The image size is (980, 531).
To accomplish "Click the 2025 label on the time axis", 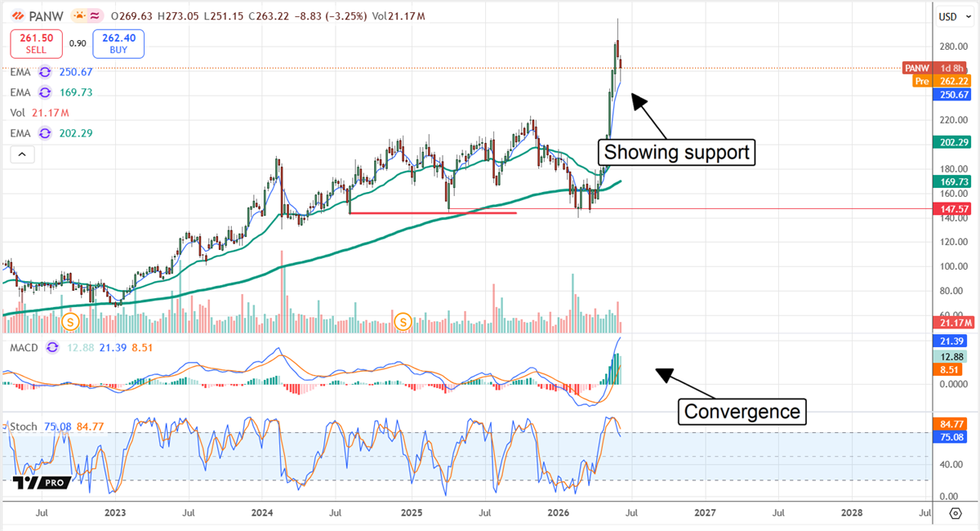I will coord(411,513).
